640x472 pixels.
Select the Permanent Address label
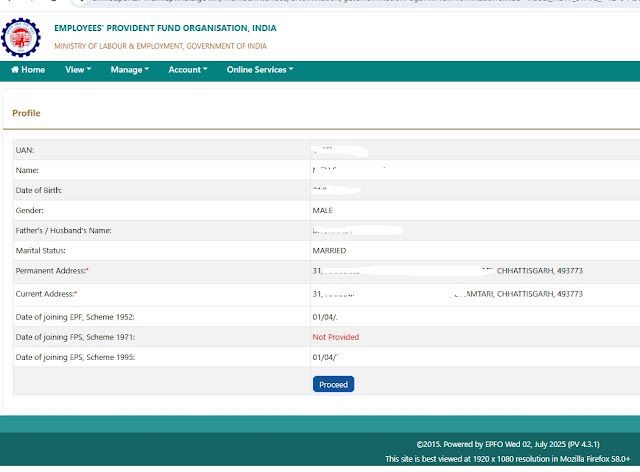(x=52, y=271)
